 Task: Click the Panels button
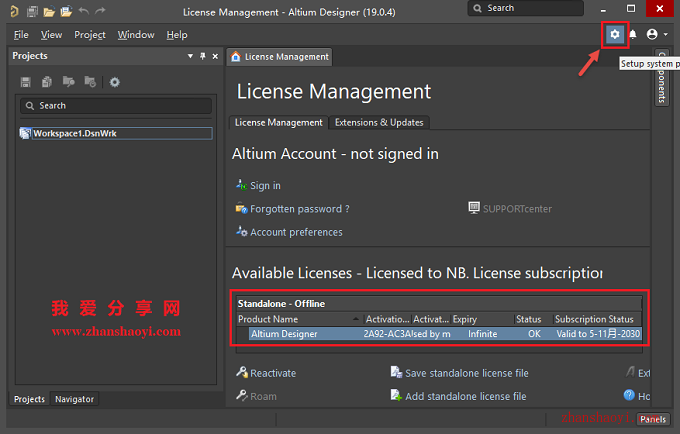click(653, 419)
